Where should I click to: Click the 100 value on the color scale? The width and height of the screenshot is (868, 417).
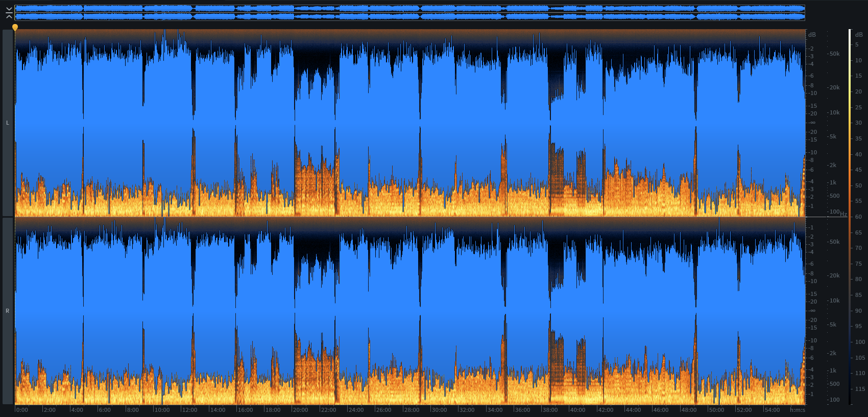[x=860, y=342]
